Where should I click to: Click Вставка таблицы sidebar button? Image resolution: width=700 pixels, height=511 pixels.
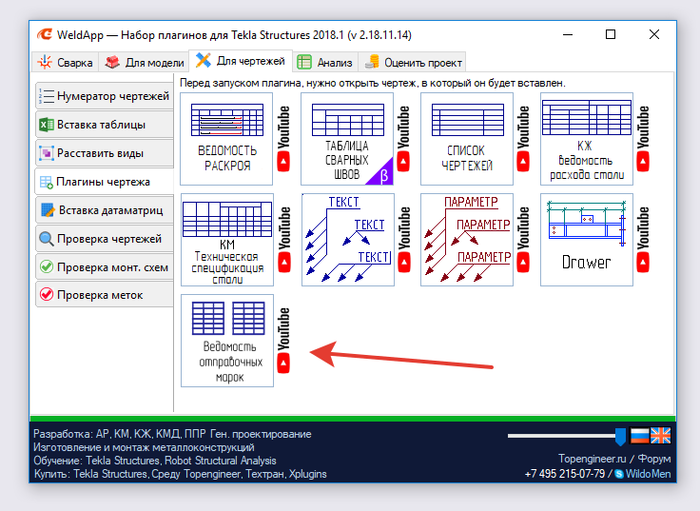(x=104, y=125)
